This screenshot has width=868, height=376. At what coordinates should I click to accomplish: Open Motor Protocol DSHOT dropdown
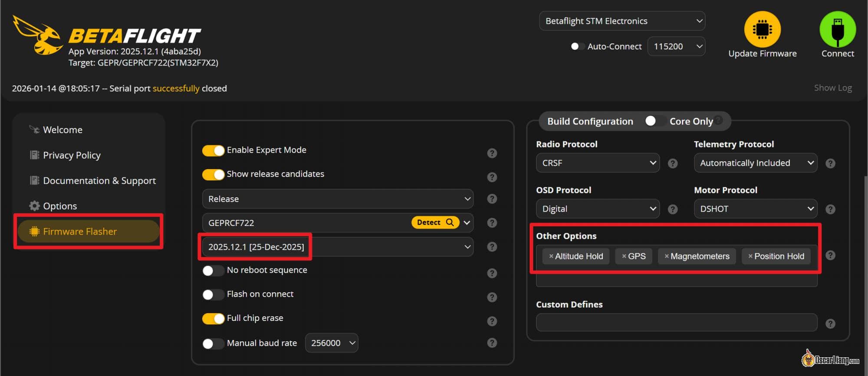756,209
